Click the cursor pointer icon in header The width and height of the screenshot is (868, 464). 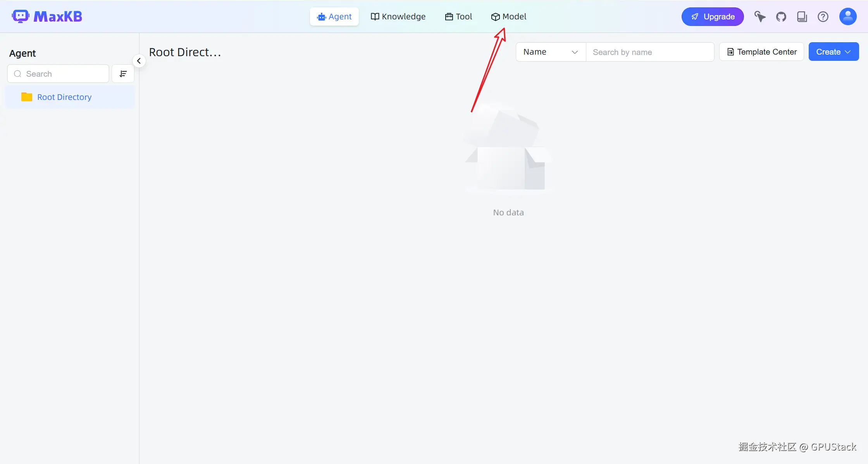pyautogui.click(x=759, y=17)
